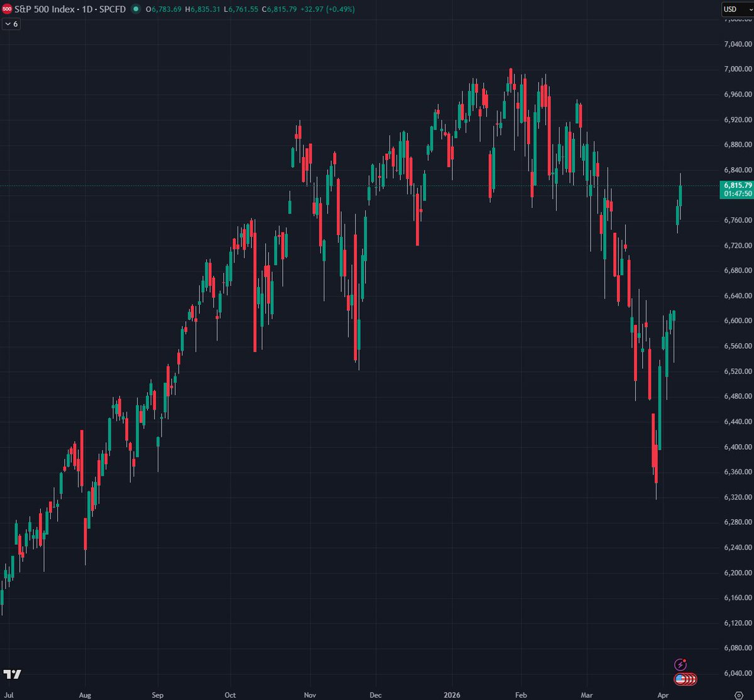Click the 6,200.00 price scale label
754x700 pixels.
[738, 572]
